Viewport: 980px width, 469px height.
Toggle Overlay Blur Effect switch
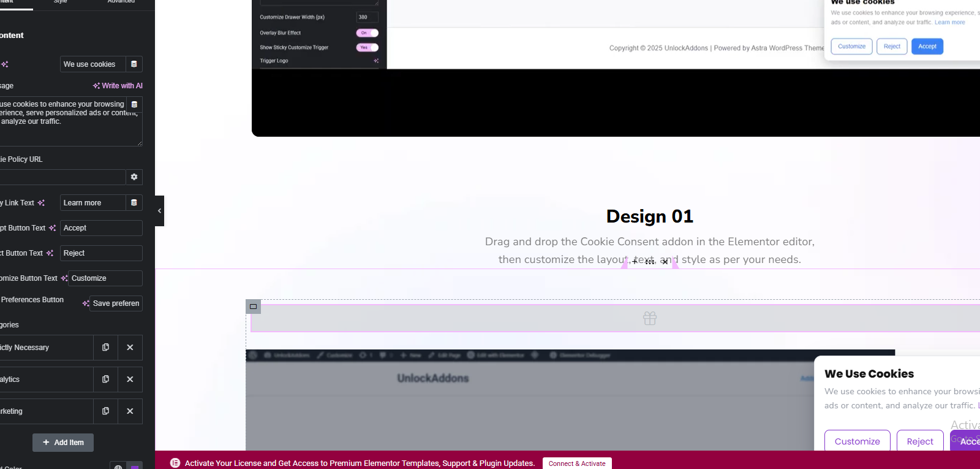click(x=367, y=33)
